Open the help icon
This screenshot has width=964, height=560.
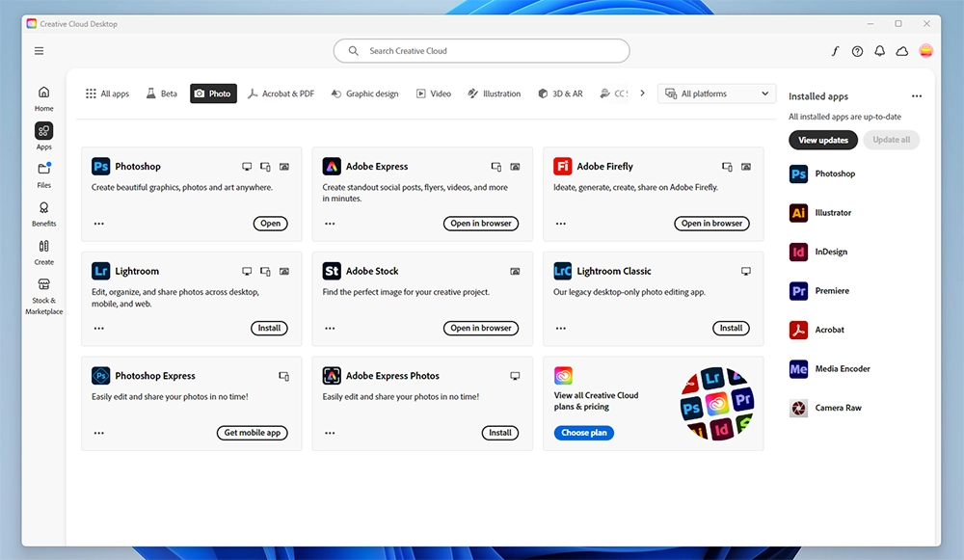point(857,51)
